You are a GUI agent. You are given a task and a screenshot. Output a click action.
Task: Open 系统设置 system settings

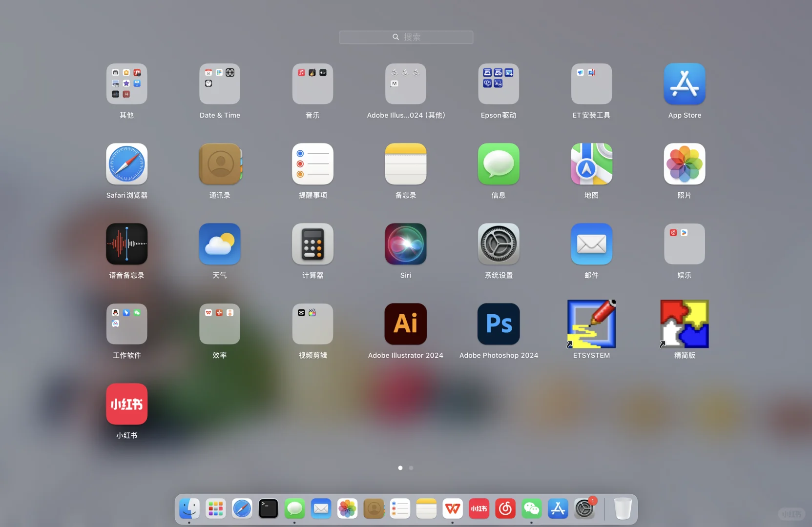[x=498, y=244]
